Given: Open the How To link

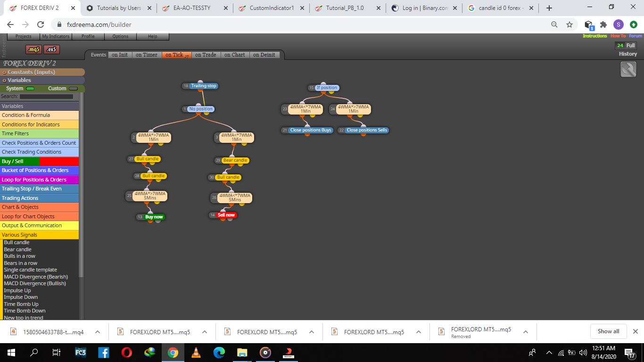Looking at the screenshot, I should click(618, 36).
